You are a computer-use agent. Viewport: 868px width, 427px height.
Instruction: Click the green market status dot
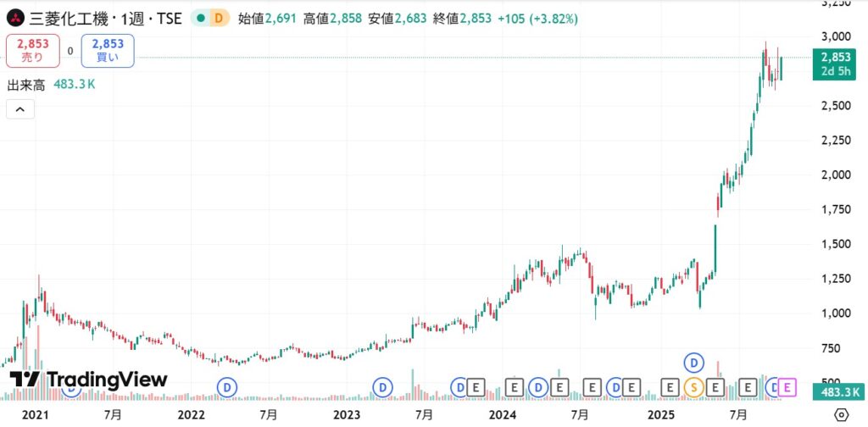pos(201,18)
